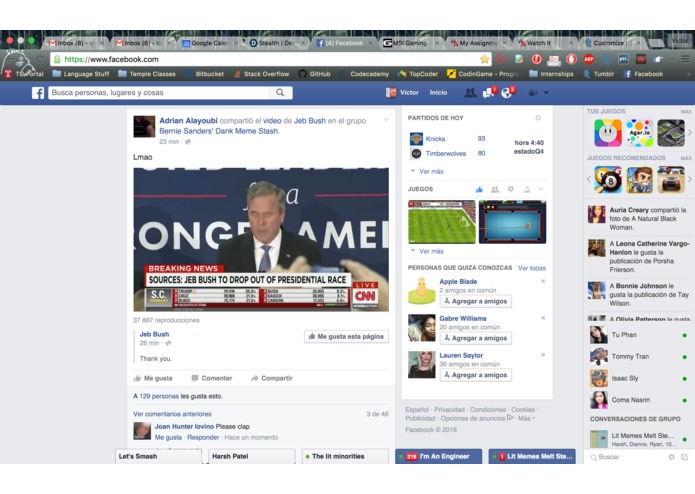Reply to Joan Hunter Iovino with Responder
Screen dimensions: 695x494
coord(203,437)
